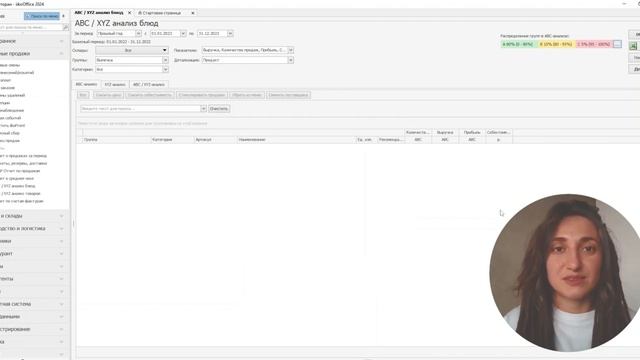Sort by the Категория column header
This screenshot has width=640, height=360.
pyautogui.click(x=172, y=140)
